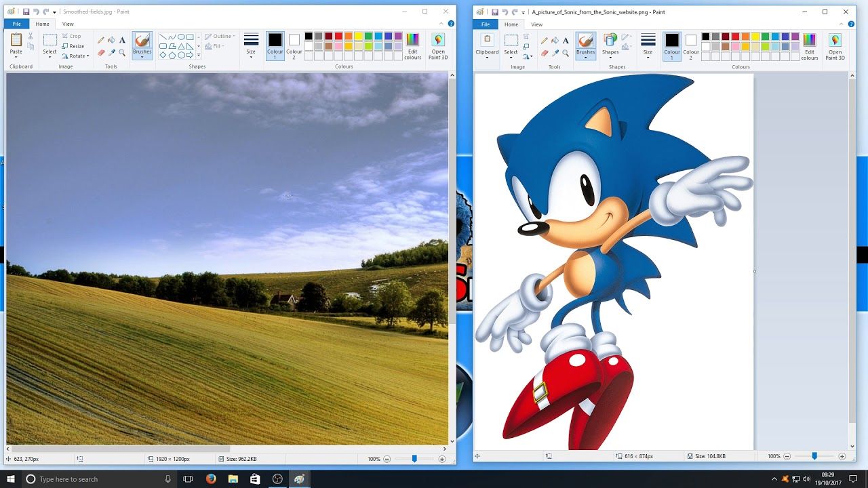Viewport: 868px width, 488px height.
Task: Select the Pencil tool in the Sonic Paint window
Action: pyautogui.click(x=545, y=41)
